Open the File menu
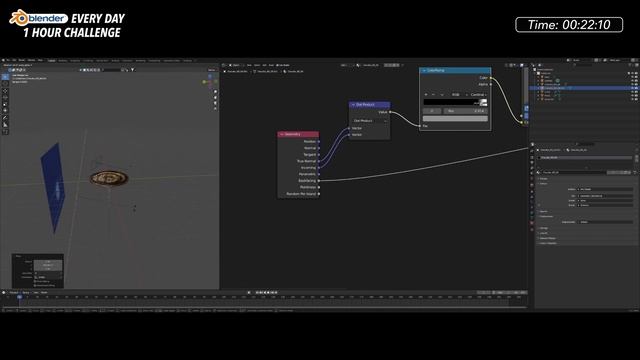 [x=8, y=60]
